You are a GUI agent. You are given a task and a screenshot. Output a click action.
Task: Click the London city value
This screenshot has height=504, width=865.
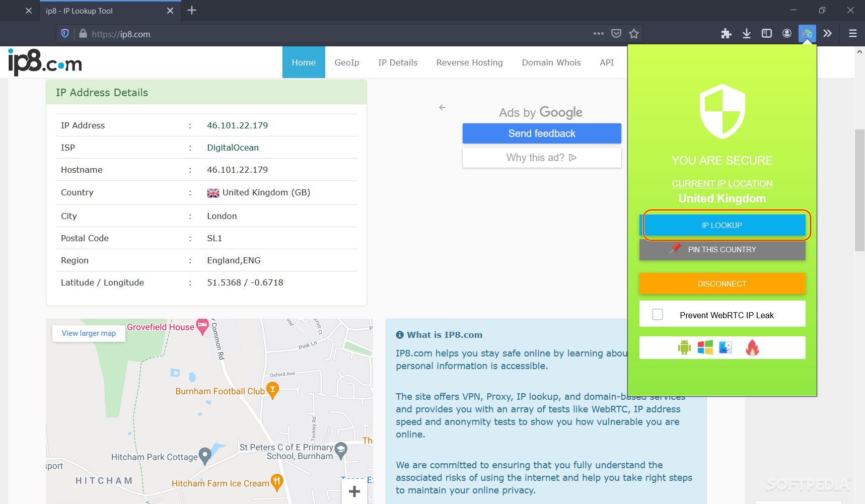point(222,216)
